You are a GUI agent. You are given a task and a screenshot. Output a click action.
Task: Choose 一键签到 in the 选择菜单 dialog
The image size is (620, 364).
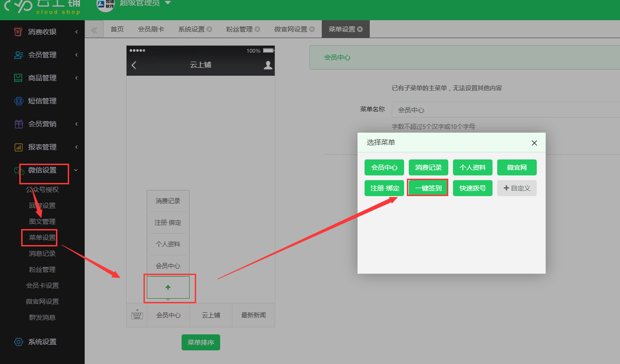tap(429, 188)
